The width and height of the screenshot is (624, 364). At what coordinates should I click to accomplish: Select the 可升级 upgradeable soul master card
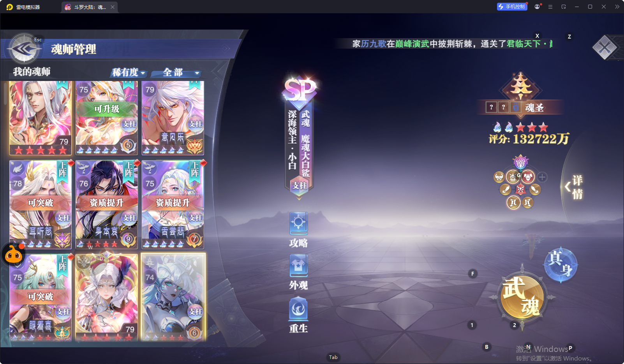(x=107, y=118)
